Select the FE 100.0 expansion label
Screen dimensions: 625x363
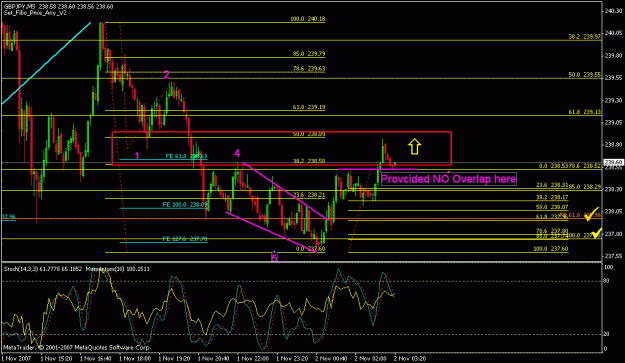[185, 205]
